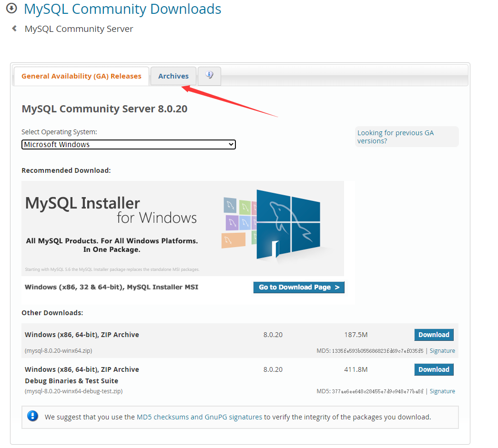Click the download circle icon beside page title
Viewport: 498px width, 448px height.
11,8
